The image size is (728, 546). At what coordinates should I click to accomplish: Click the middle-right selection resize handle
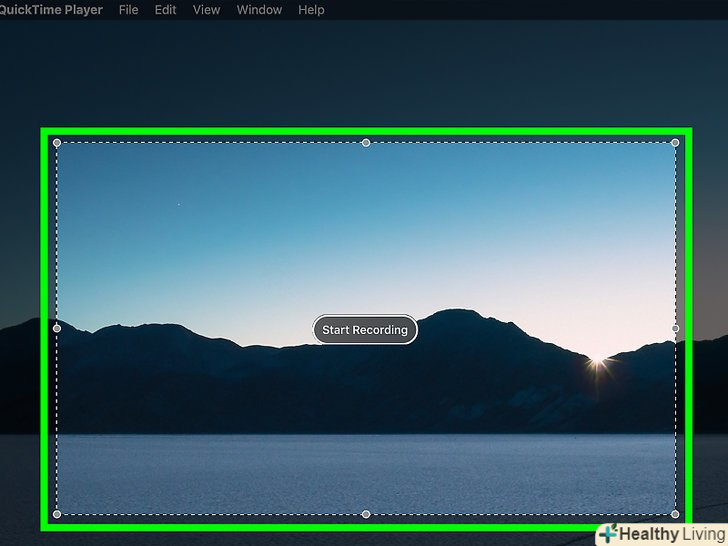675,328
